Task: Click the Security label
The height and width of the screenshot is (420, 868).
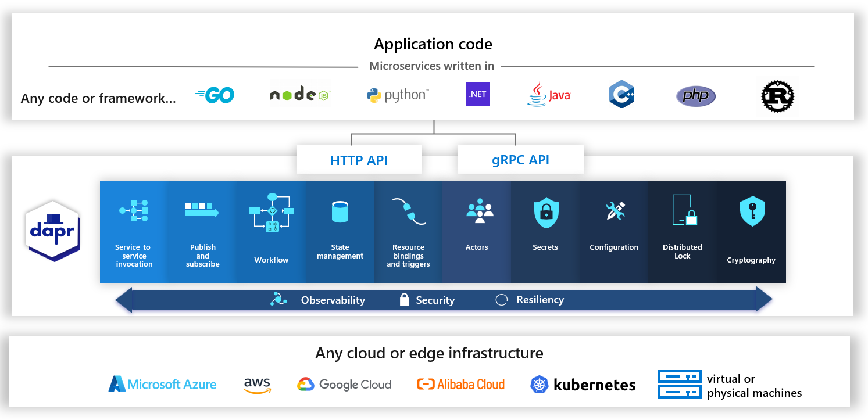Action: coord(435,300)
